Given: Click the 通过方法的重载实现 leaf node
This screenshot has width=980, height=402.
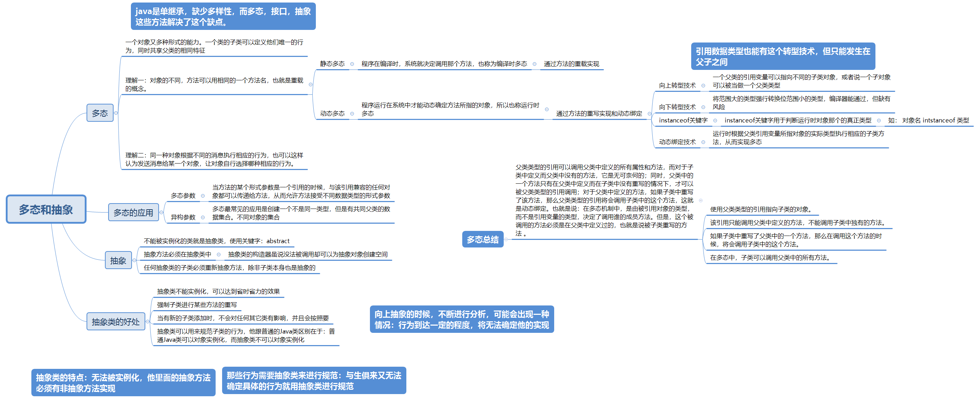Looking at the screenshot, I should coord(571,64).
